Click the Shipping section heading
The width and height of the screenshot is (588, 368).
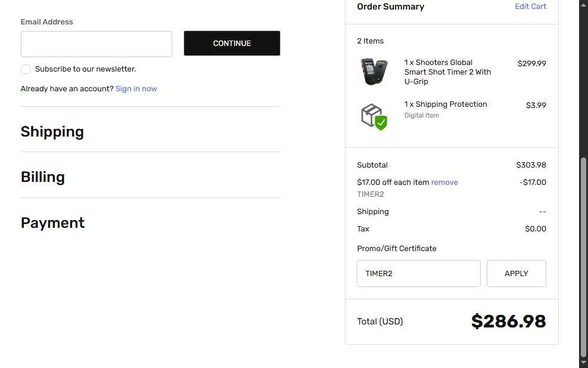point(52,132)
